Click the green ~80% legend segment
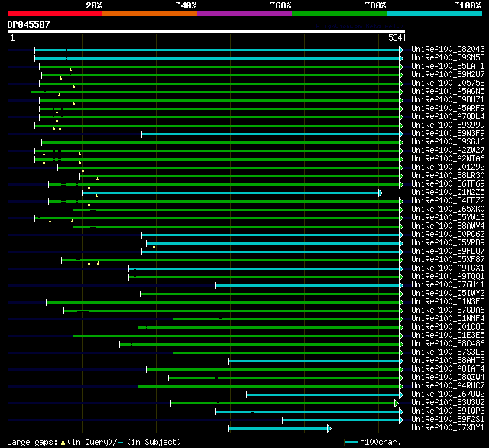489x448 pixels. [339, 14]
